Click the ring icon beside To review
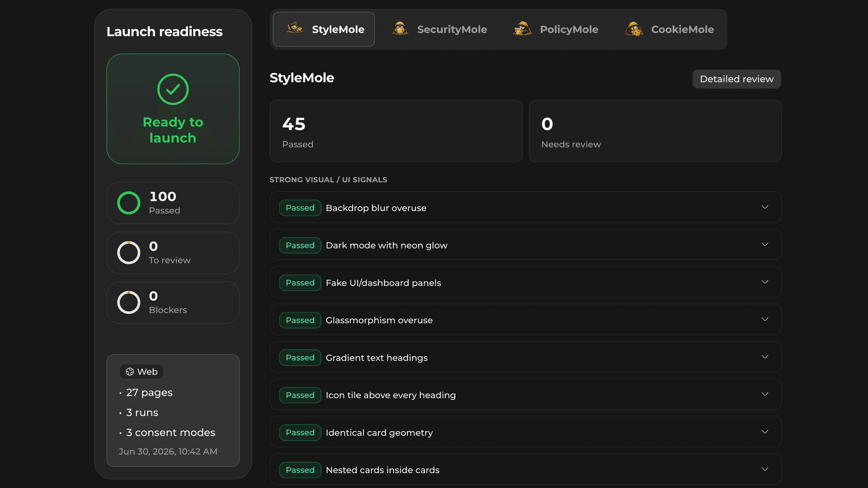Image resolution: width=868 pixels, height=488 pixels. point(129,253)
